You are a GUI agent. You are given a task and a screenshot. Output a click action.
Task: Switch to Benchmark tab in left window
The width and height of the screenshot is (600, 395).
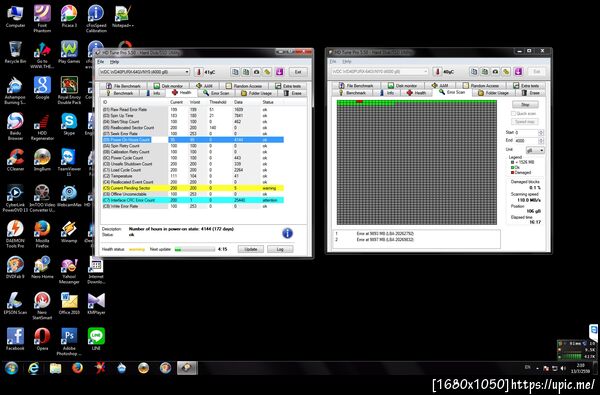point(119,93)
